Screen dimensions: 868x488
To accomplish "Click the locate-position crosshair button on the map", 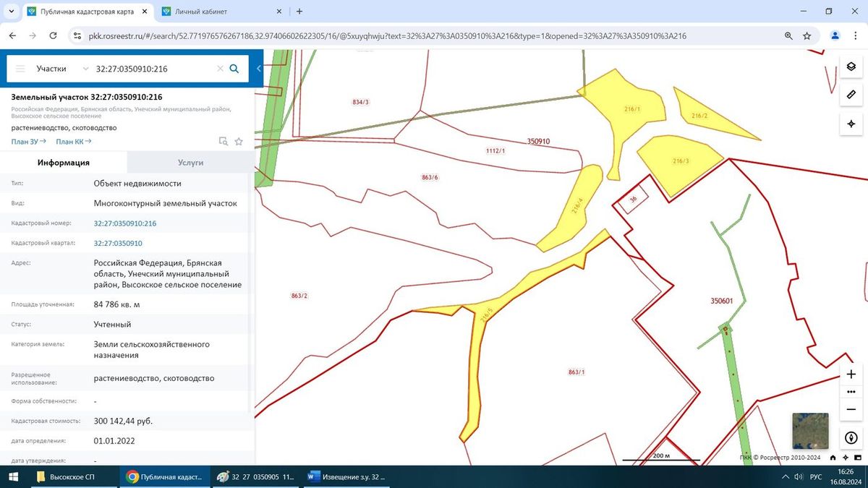I will tap(851, 124).
